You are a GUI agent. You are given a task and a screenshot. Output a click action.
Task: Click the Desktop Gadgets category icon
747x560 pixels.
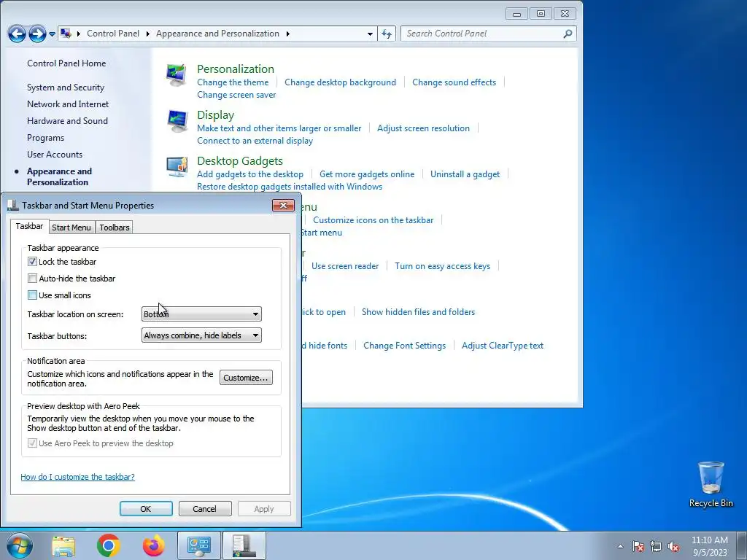point(177,167)
